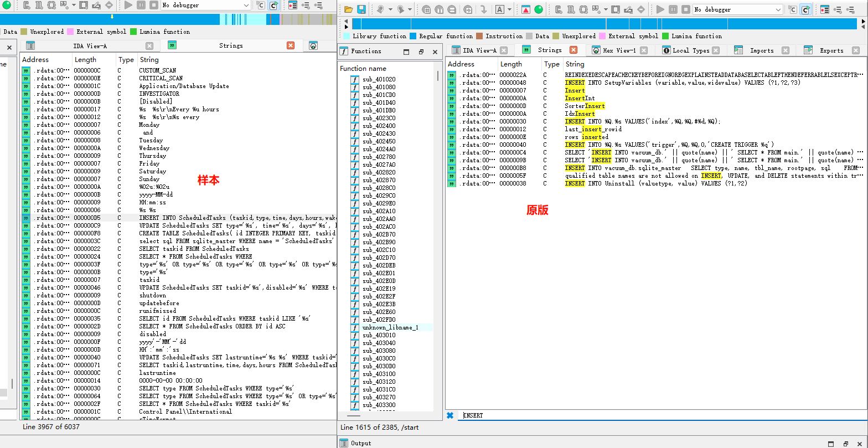Open the Local Types tab
This screenshot has height=448, width=868.
[x=690, y=50]
